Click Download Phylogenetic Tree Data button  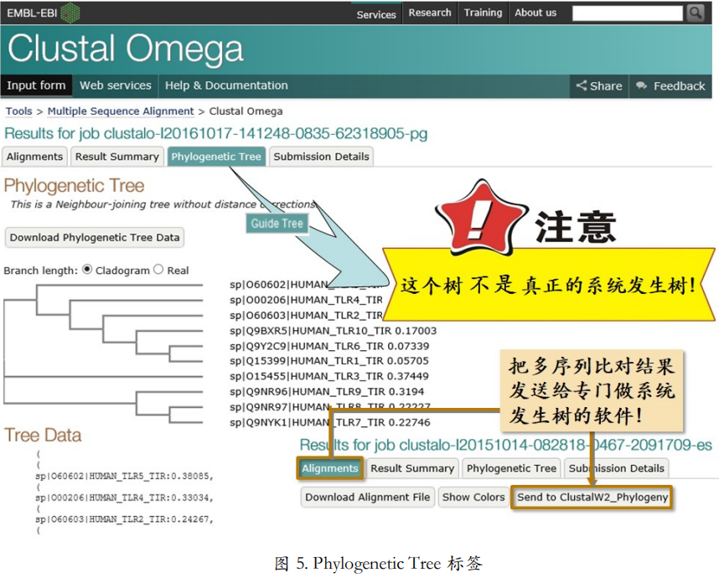pos(95,237)
